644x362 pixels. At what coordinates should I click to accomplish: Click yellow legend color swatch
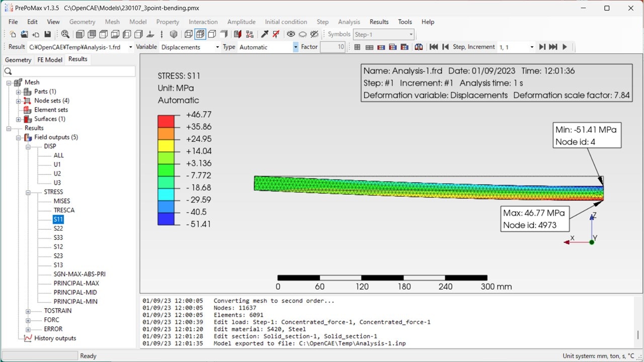pos(166,145)
